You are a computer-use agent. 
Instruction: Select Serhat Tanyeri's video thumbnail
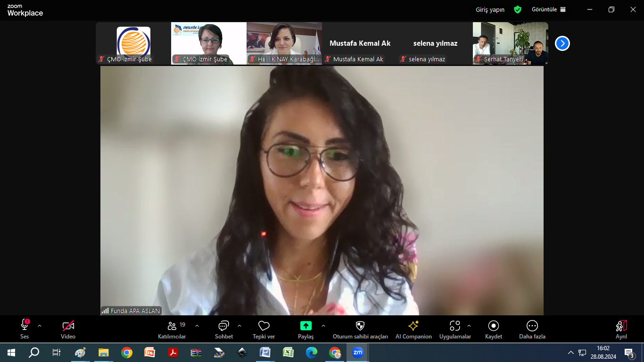tap(510, 43)
